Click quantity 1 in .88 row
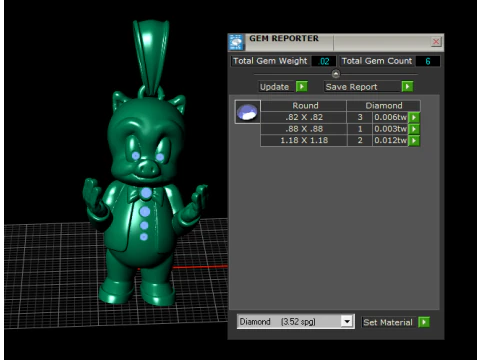Viewport: 480px width, 360px height. click(x=360, y=129)
